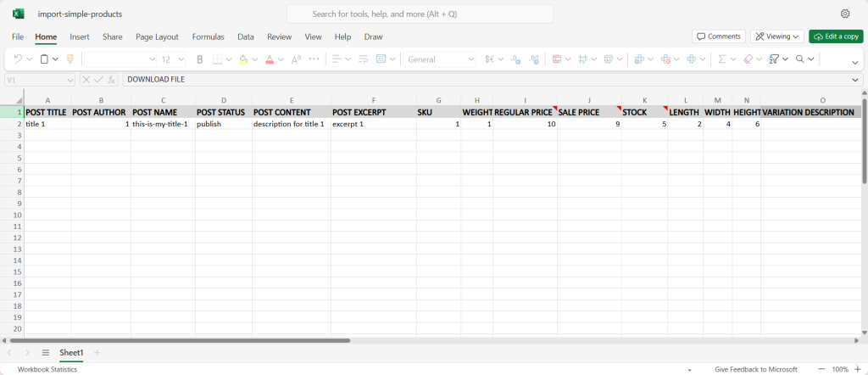Click the zoom in plus button
Viewport: 868px width, 375px height.
[857, 369]
